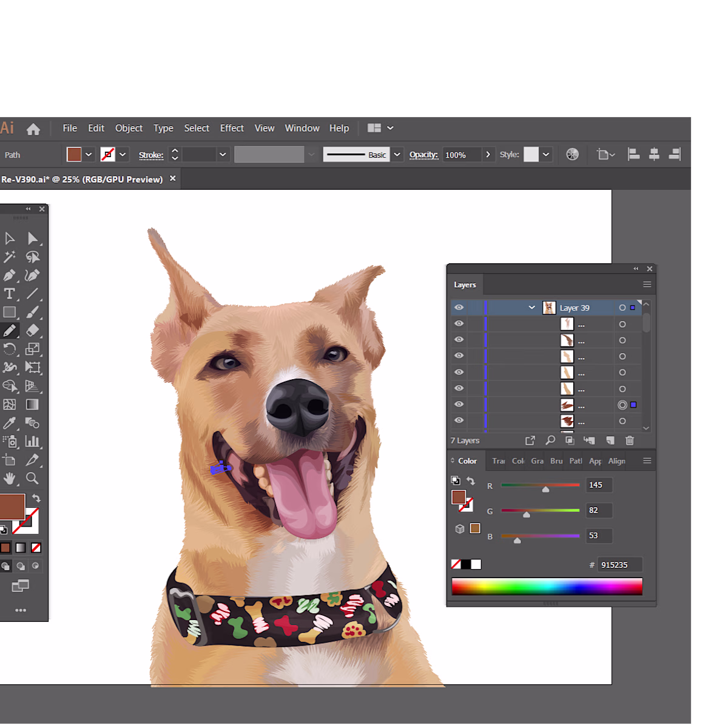Open the Window menu
The height and width of the screenshot is (728, 728).
(302, 128)
